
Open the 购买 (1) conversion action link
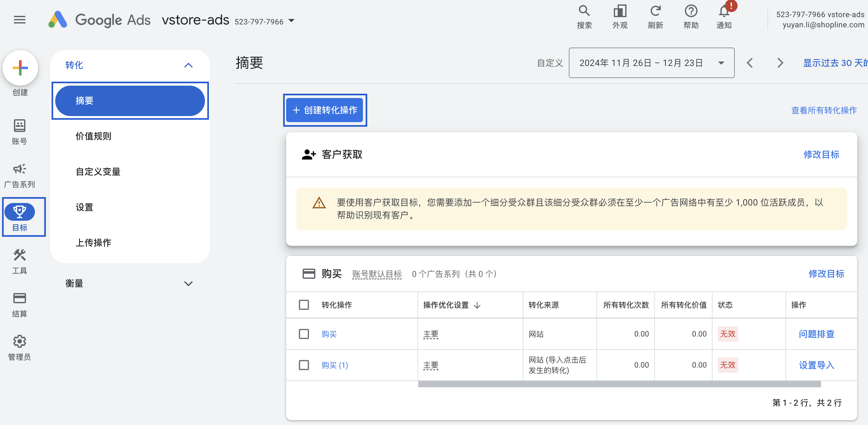click(335, 365)
